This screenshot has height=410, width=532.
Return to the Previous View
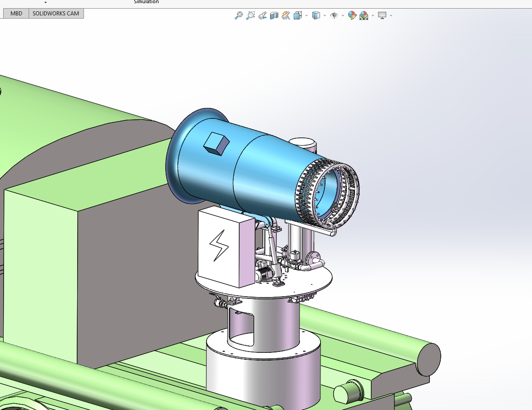click(262, 15)
